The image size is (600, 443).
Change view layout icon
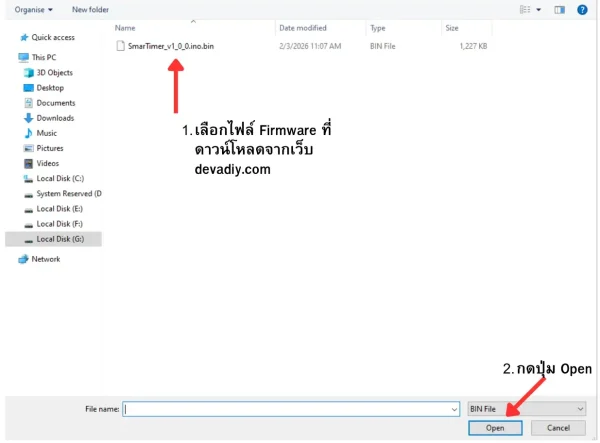(x=525, y=10)
